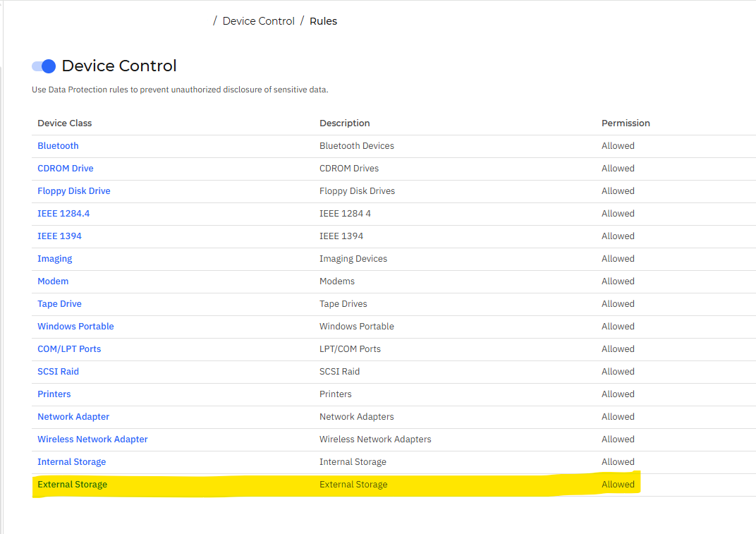Viewport: 756px width, 534px height.
Task: Open the Windows Portable device class
Action: (75, 326)
